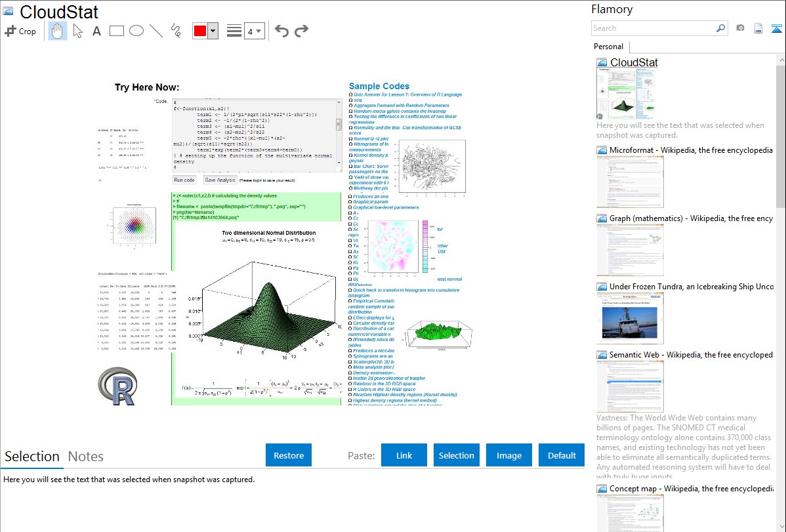Select the CloudStat snapshot thumbnail

pos(626,94)
